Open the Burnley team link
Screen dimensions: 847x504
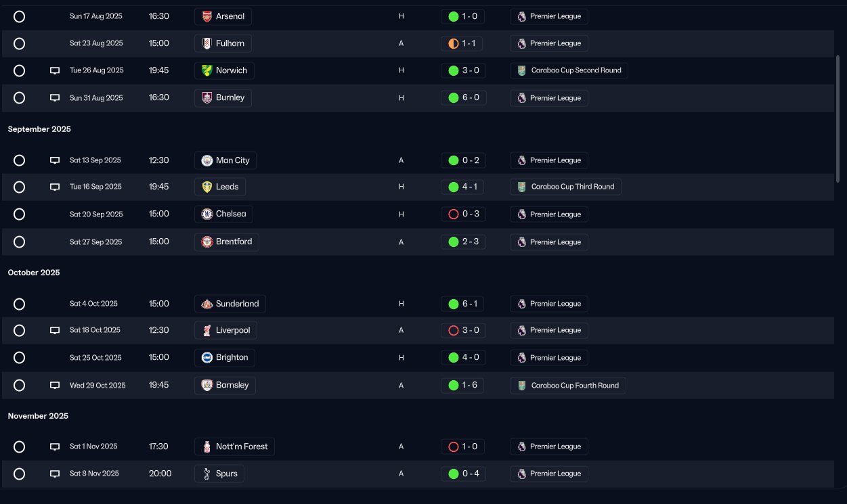pyautogui.click(x=223, y=97)
